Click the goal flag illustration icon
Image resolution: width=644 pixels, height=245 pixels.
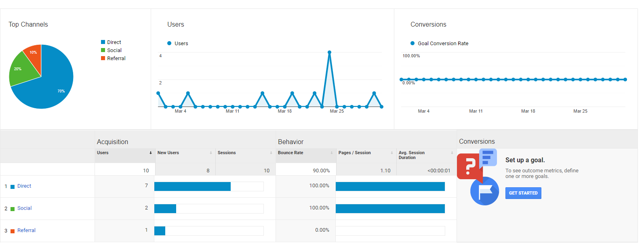(485, 191)
